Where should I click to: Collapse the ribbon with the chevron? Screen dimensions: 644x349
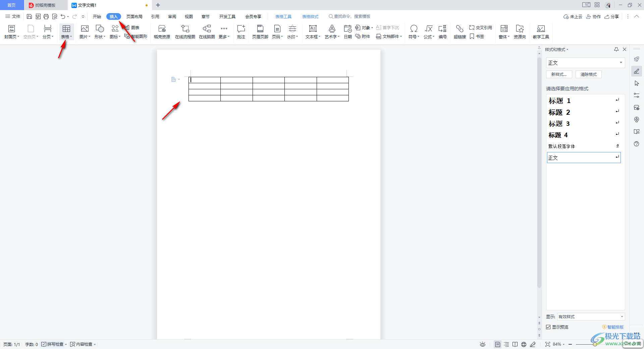pyautogui.click(x=636, y=16)
